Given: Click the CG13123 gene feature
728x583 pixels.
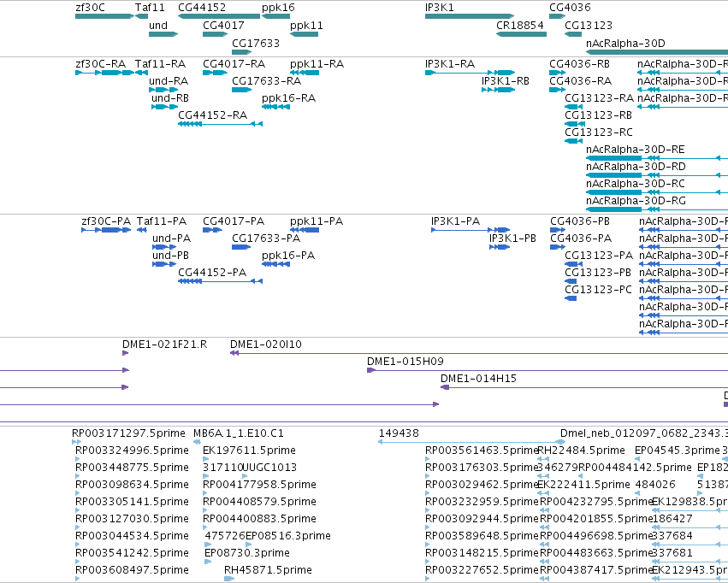Looking at the screenshot, I should 573,34.
